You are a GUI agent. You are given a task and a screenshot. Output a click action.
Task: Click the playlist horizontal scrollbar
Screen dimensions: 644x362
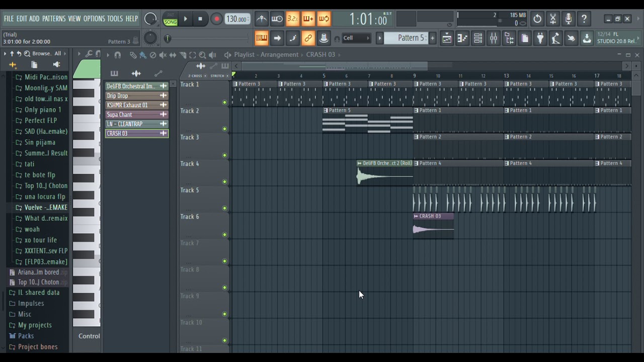pos(335,66)
